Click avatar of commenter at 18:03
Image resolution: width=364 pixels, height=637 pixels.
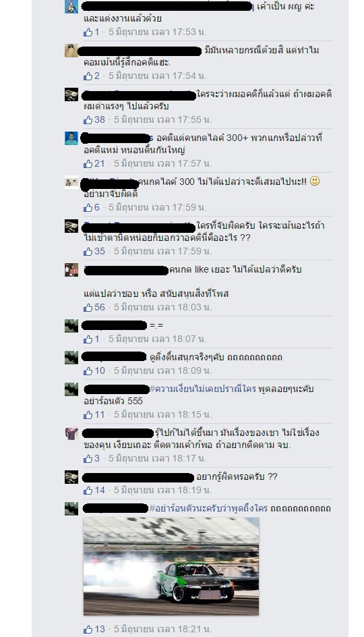click(71, 270)
